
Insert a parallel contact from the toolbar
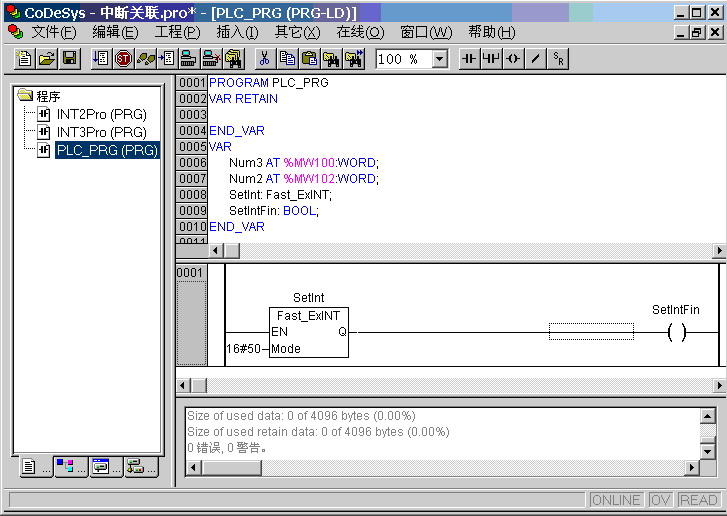pos(491,58)
